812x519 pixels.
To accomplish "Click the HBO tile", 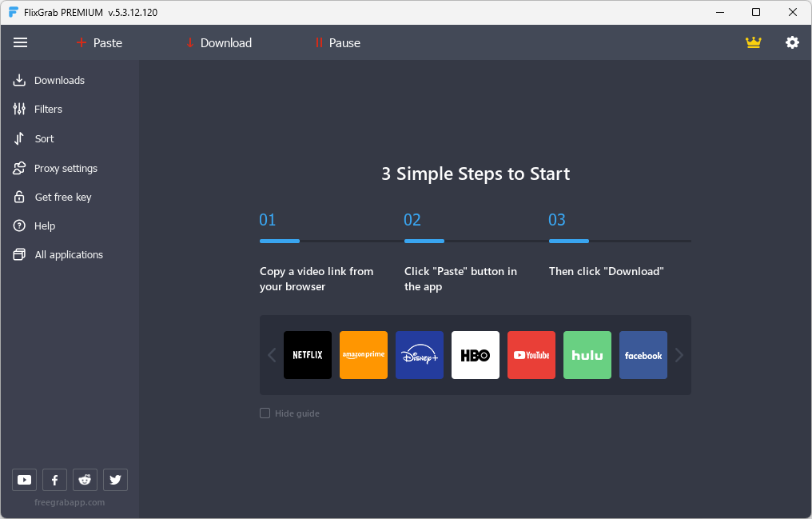I will click(476, 355).
